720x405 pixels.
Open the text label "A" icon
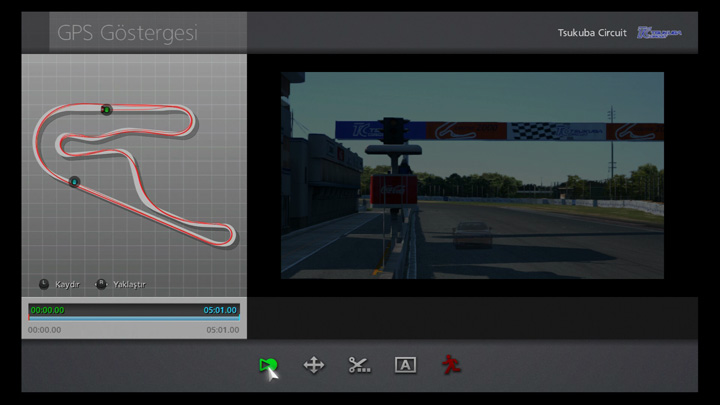click(x=405, y=366)
